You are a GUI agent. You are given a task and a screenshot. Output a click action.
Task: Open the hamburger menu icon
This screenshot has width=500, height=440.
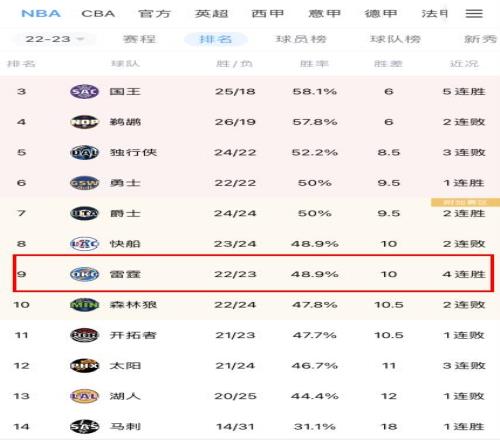point(474,14)
